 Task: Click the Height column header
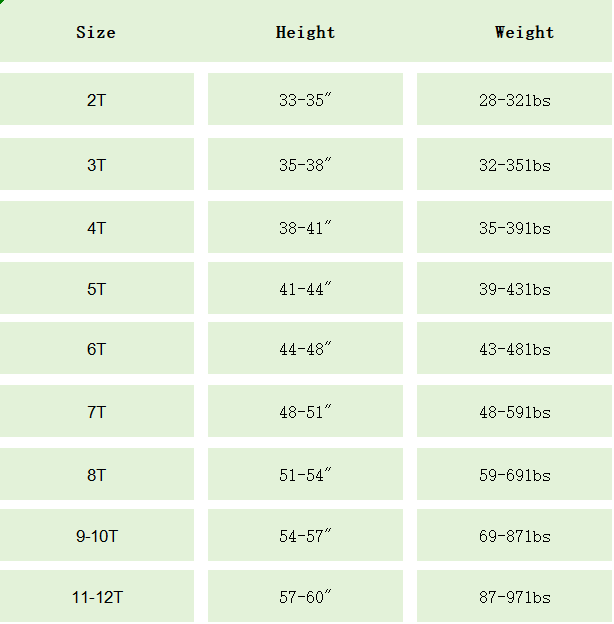coord(305,33)
